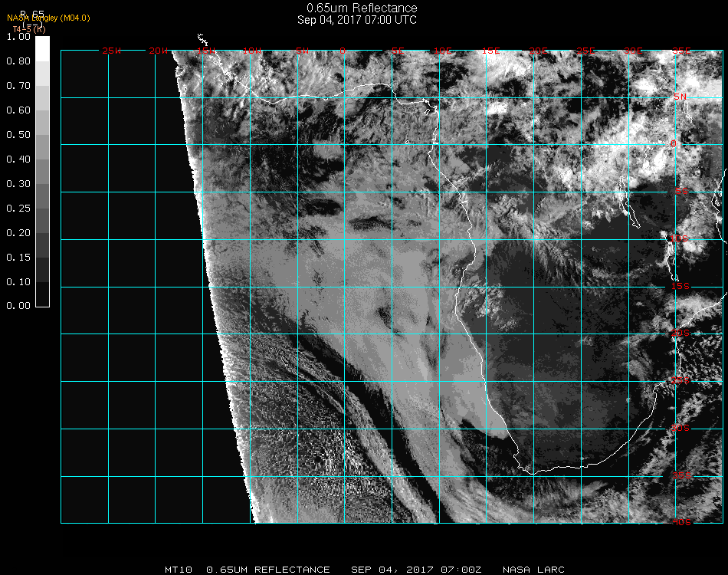Click the 0.20 value on the reflectance scale
This screenshot has height=575, width=728.
18,233
